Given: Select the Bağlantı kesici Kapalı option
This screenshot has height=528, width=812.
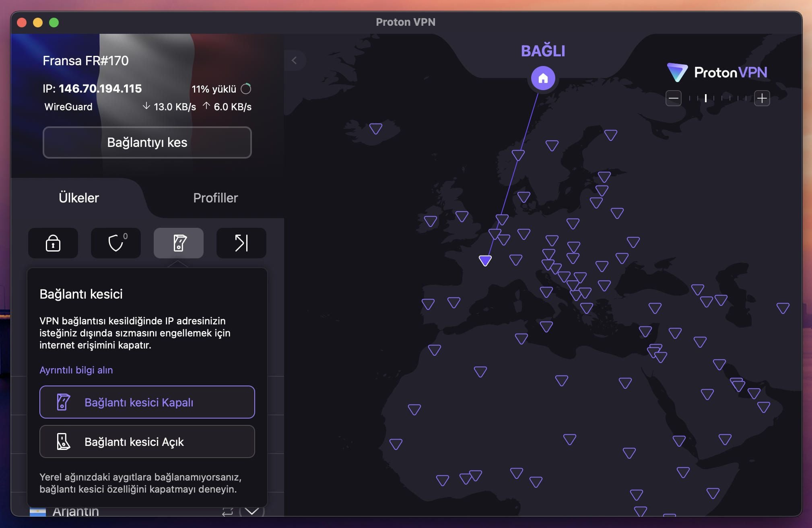Looking at the screenshot, I should 147,402.
